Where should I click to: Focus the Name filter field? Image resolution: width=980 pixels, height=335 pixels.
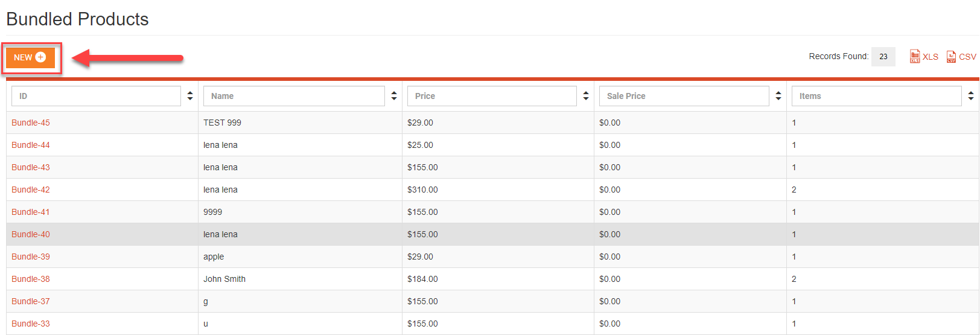294,96
